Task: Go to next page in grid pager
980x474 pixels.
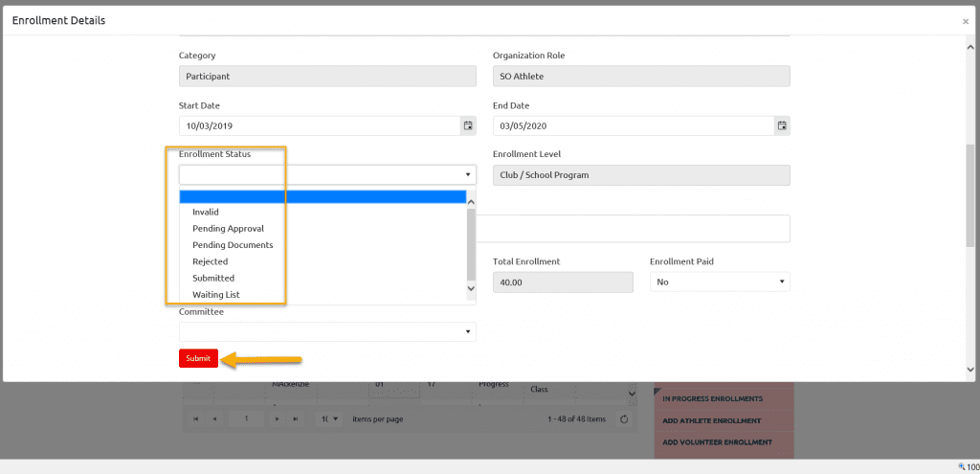Action: (277, 418)
